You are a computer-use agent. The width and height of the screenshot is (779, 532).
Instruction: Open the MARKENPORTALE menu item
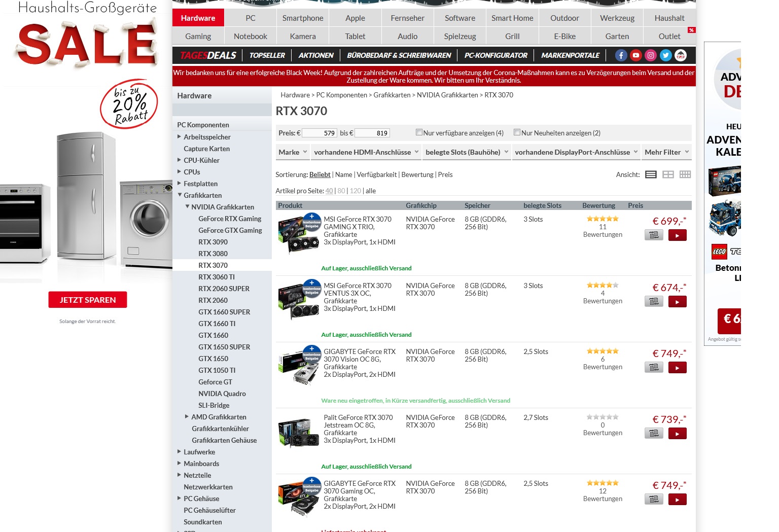(x=570, y=55)
